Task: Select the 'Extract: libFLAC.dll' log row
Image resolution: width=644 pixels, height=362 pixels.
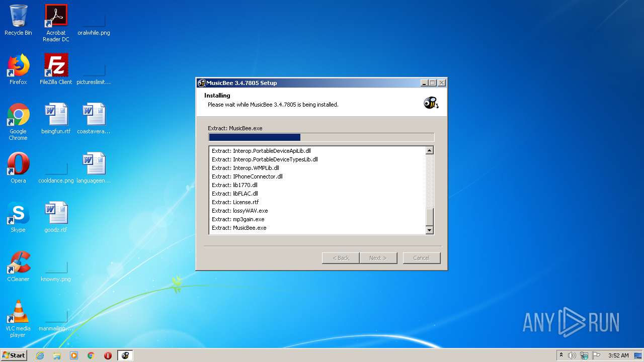Action: [x=317, y=194]
